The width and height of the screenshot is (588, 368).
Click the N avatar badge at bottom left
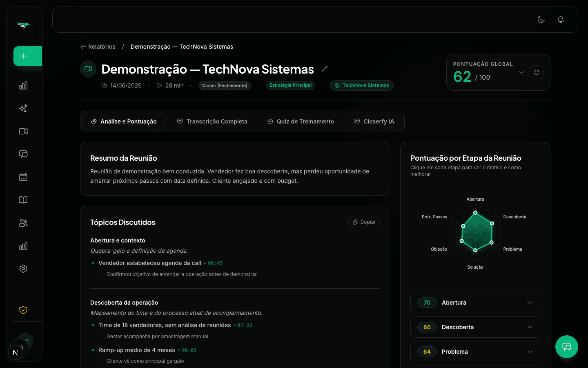point(16,352)
